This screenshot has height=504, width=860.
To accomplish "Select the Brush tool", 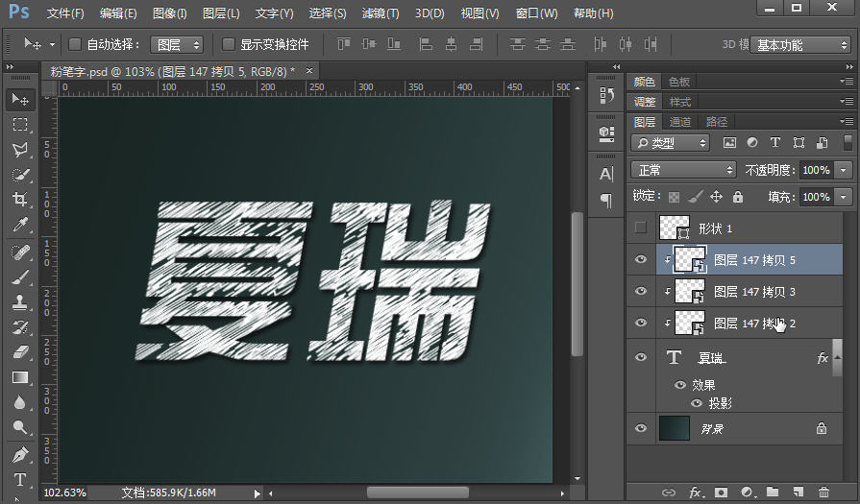I will coord(20,277).
